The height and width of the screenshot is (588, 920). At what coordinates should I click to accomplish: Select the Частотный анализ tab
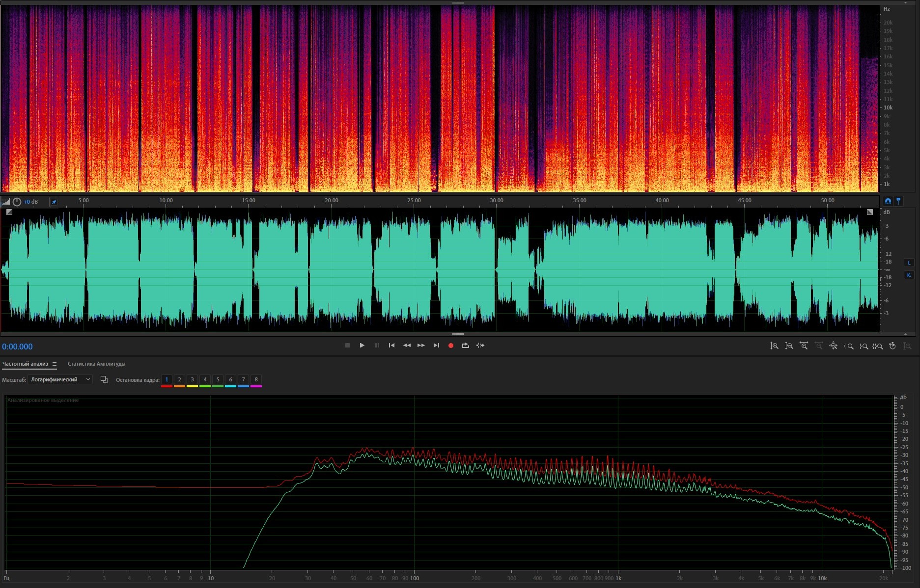(25, 364)
